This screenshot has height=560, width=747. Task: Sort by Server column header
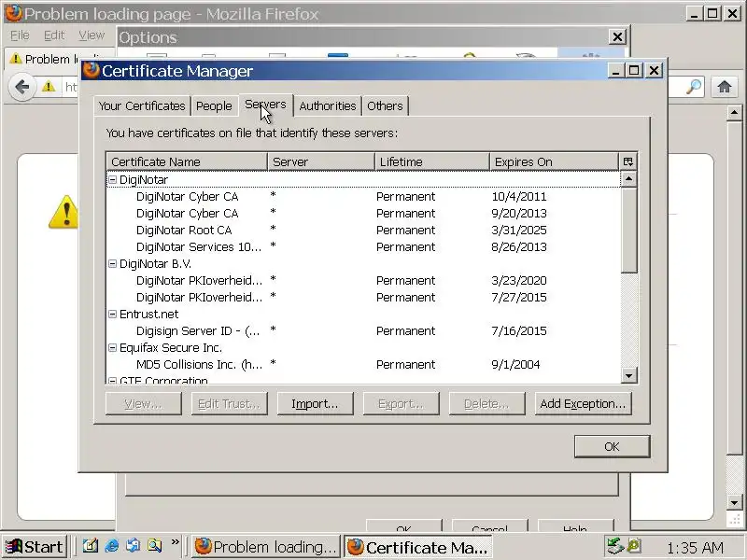click(321, 161)
